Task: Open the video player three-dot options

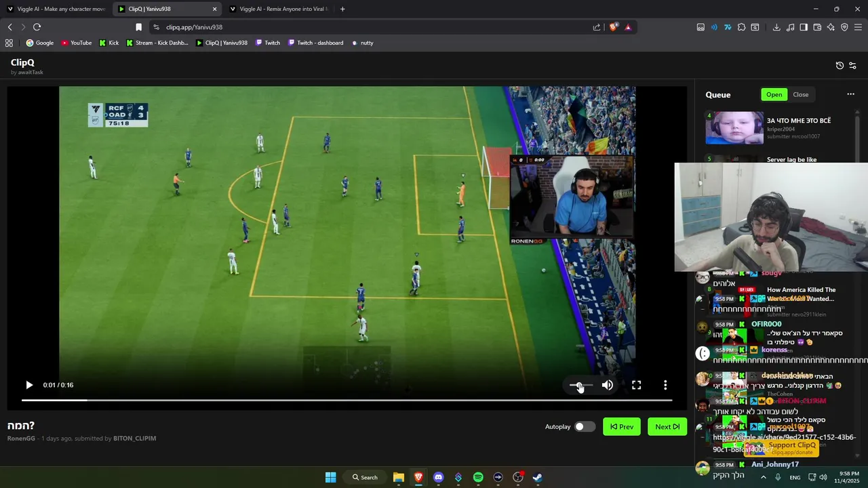Action: click(x=665, y=385)
